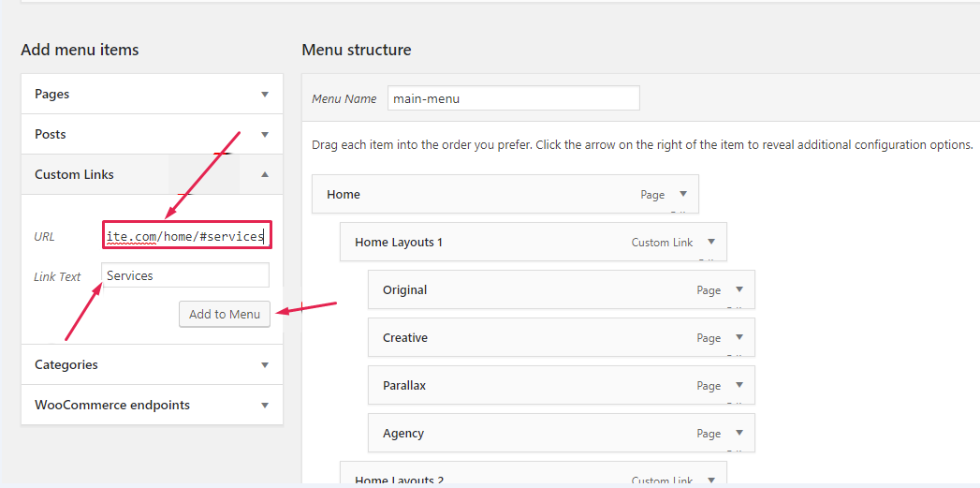Click the Menu Name text field
Screen dimensions: 980x488
tap(513, 98)
